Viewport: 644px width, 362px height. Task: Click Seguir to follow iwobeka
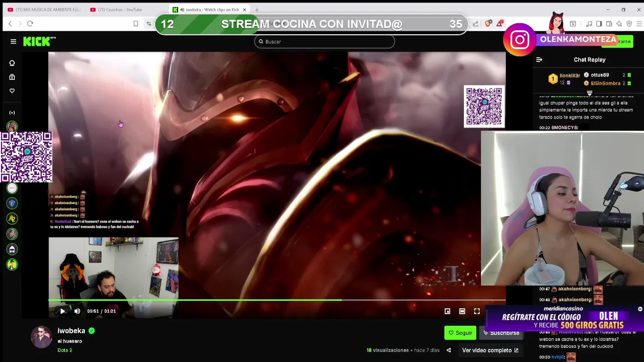click(x=460, y=333)
